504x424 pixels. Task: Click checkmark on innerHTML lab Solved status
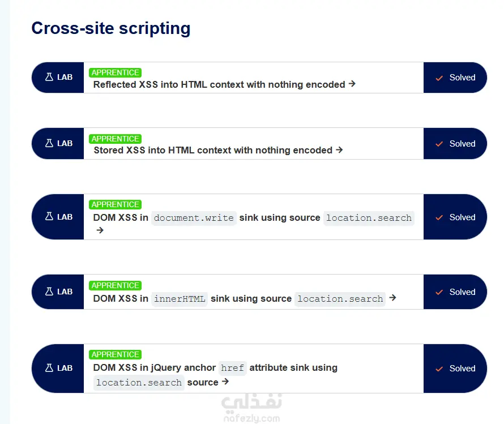tap(439, 292)
